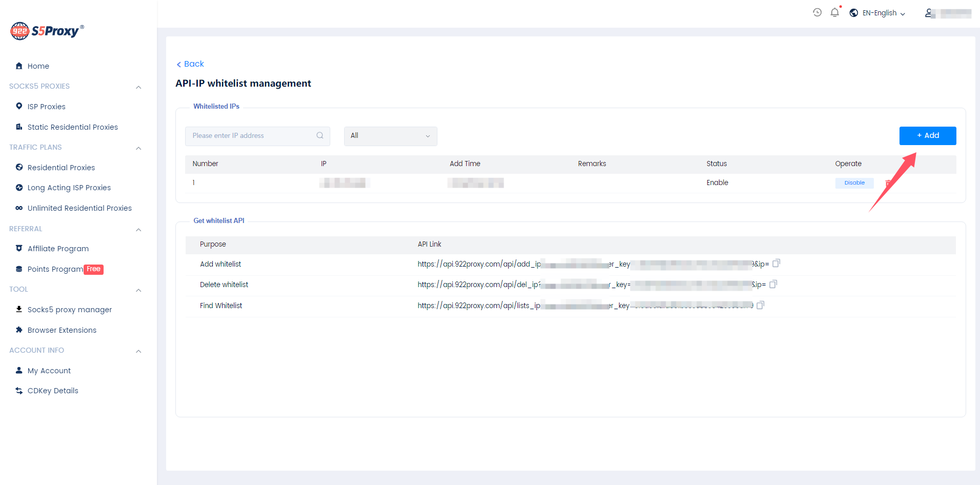Click the history clock icon in header

tap(817, 13)
